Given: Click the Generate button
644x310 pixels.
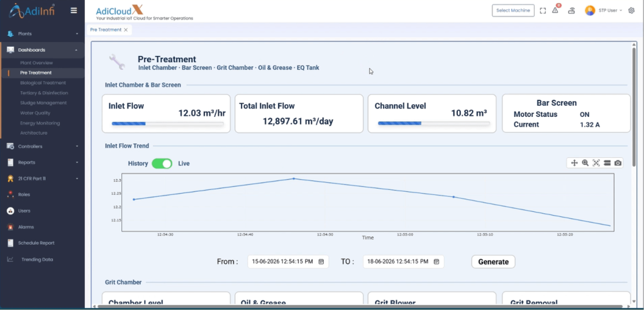Looking at the screenshot, I should pyautogui.click(x=493, y=262).
